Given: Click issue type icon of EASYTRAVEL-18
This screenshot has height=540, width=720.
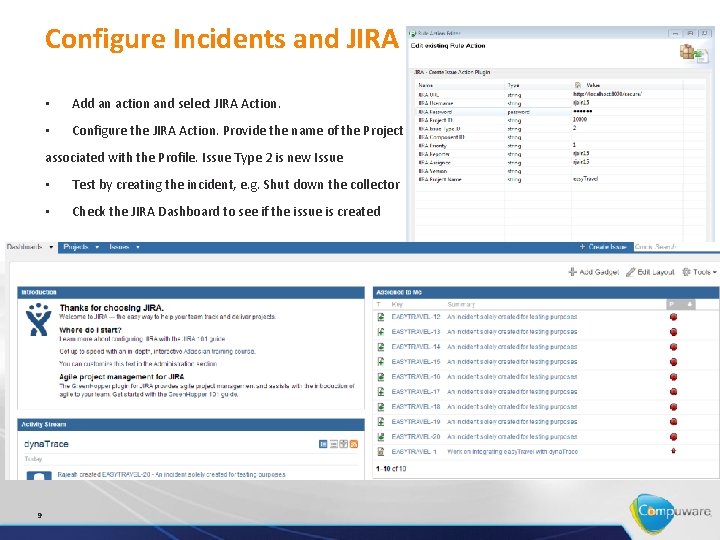Looking at the screenshot, I should pyautogui.click(x=381, y=407).
